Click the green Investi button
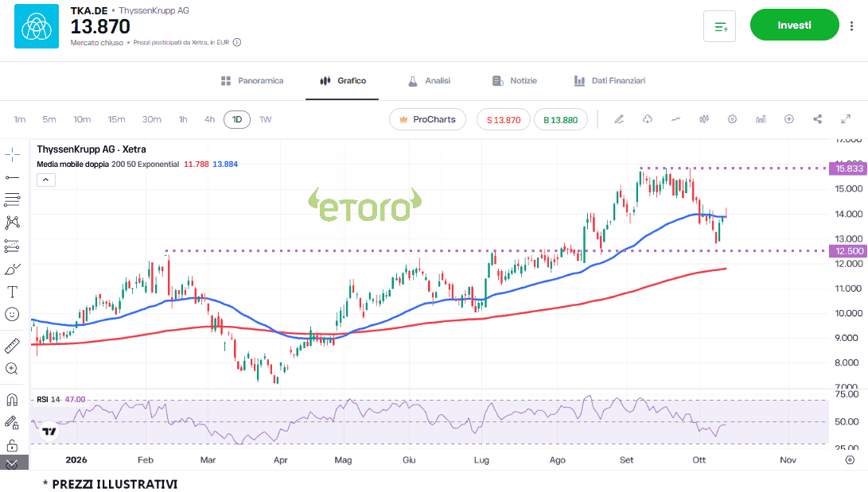868x492 pixels. [794, 25]
